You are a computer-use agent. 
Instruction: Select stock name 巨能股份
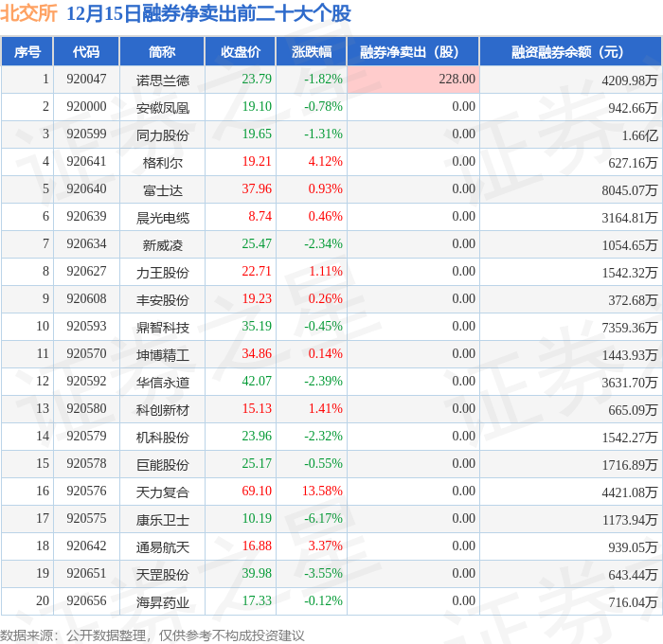pos(162,465)
